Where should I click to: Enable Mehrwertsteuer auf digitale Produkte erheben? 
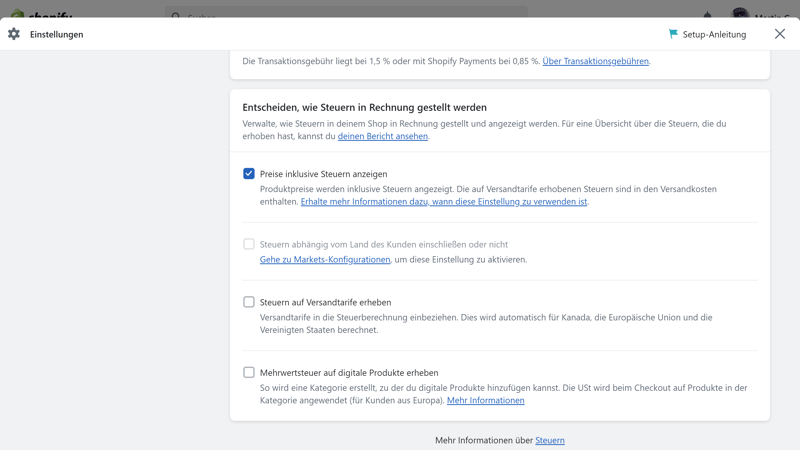[249, 372]
